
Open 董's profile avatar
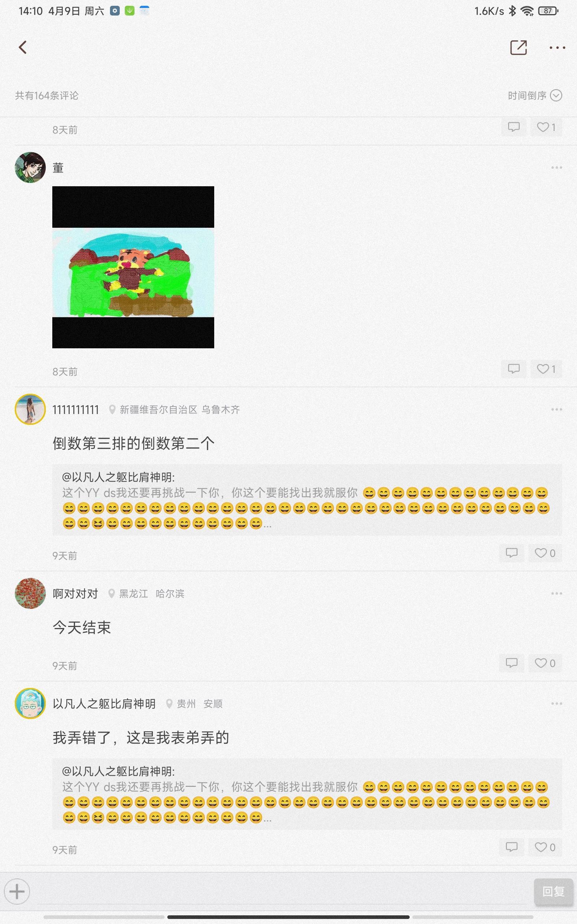[x=30, y=167]
